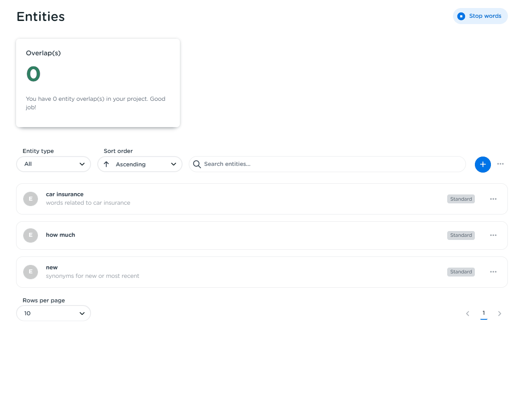Click the Overlap(s) summary card
Screen dimensions: 532x417
pos(98,83)
